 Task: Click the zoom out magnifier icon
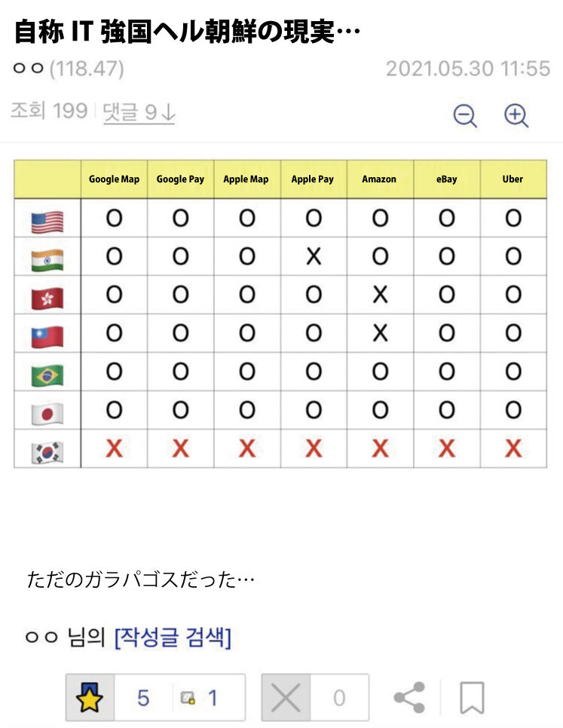tap(465, 116)
